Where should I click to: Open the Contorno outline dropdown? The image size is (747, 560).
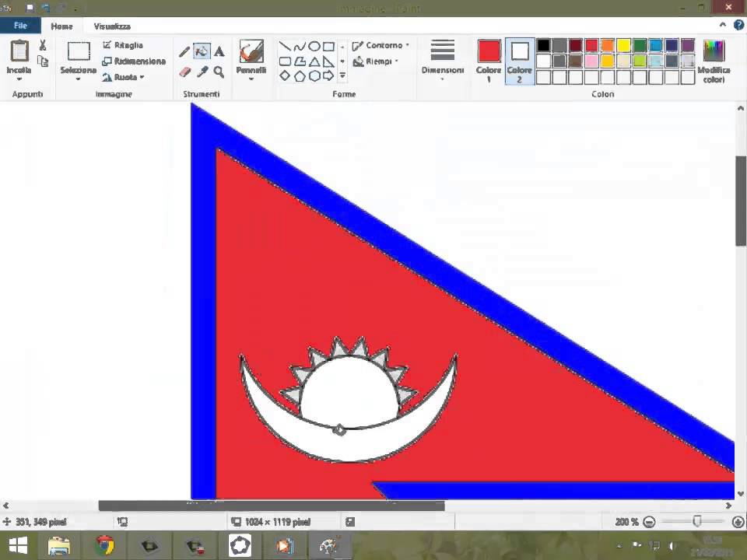[x=381, y=45]
